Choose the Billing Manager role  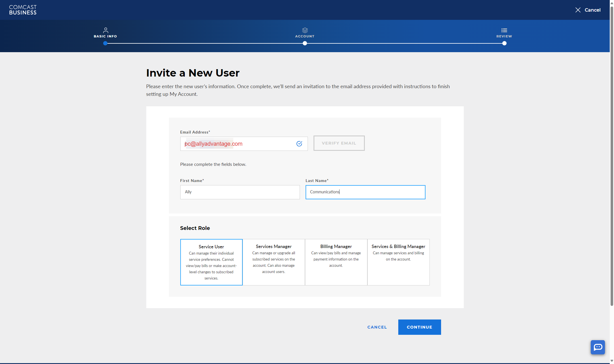pos(336,262)
